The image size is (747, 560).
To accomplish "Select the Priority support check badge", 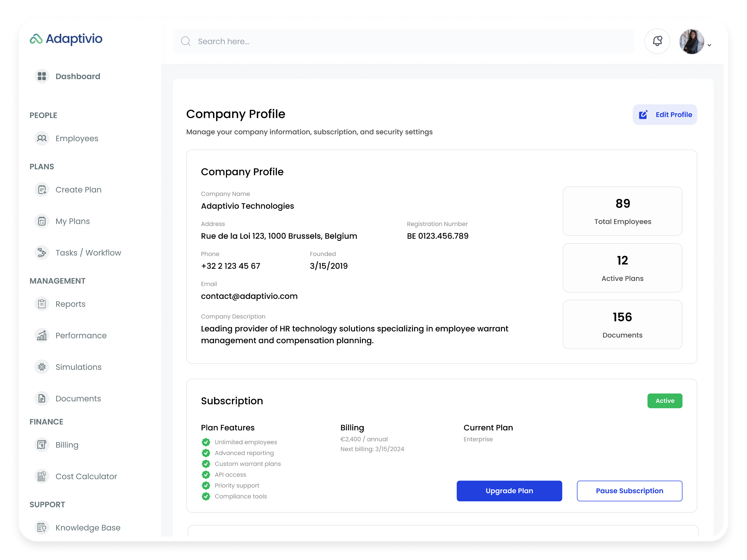I will [206, 485].
